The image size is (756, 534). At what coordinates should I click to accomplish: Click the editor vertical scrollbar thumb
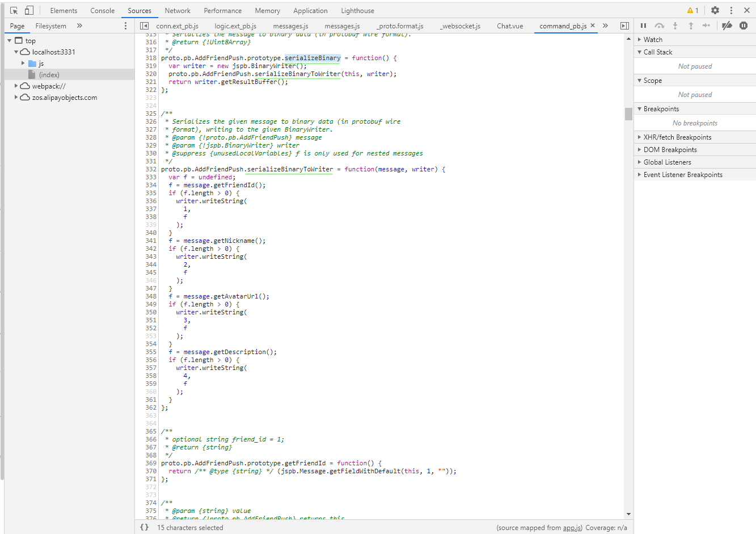click(x=628, y=114)
